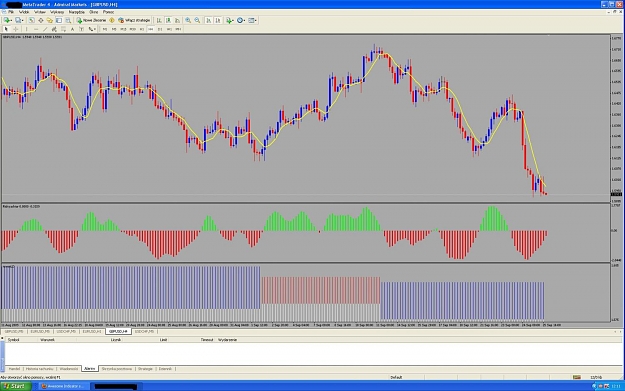The width and height of the screenshot is (625, 391).
Task: Open the Strategie terminal tab
Action: pos(145,369)
